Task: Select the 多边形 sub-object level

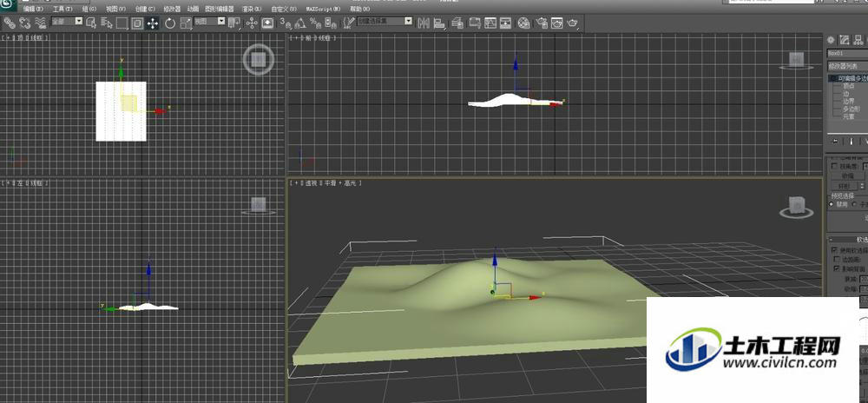Action: [852, 109]
